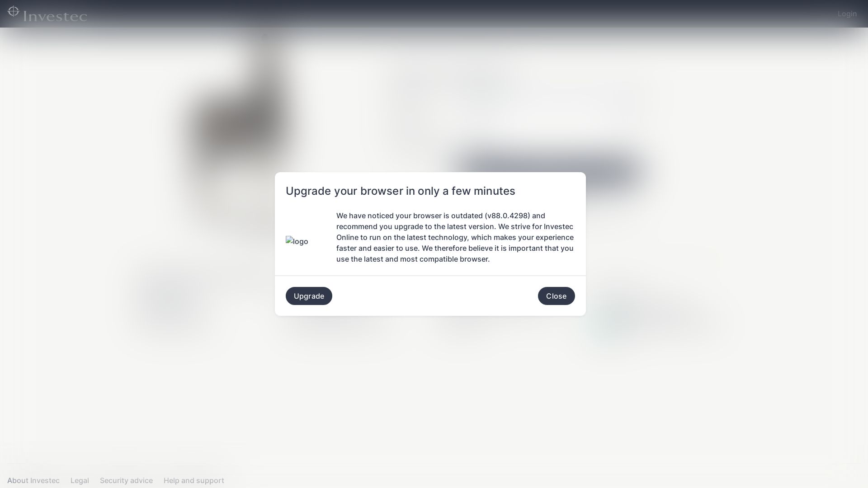Screen dimensions: 868x488
Task: Click the Upgrade browser button
Action: (x=309, y=296)
